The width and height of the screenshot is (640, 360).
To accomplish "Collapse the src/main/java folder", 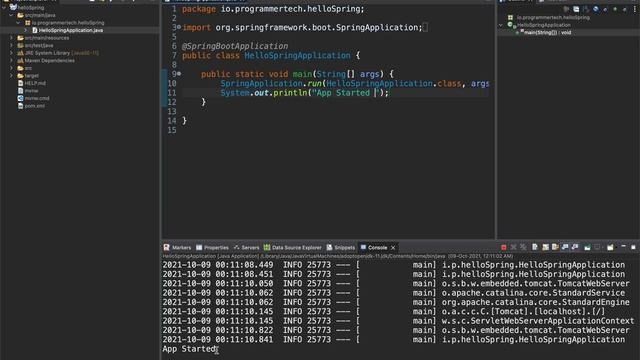I will 11,15.
